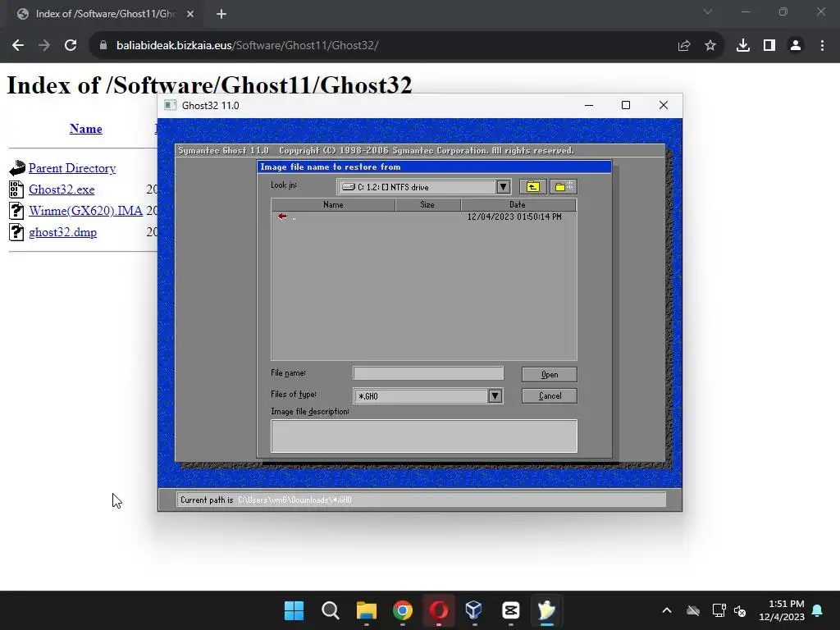Focus the File name input field

tap(428, 373)
